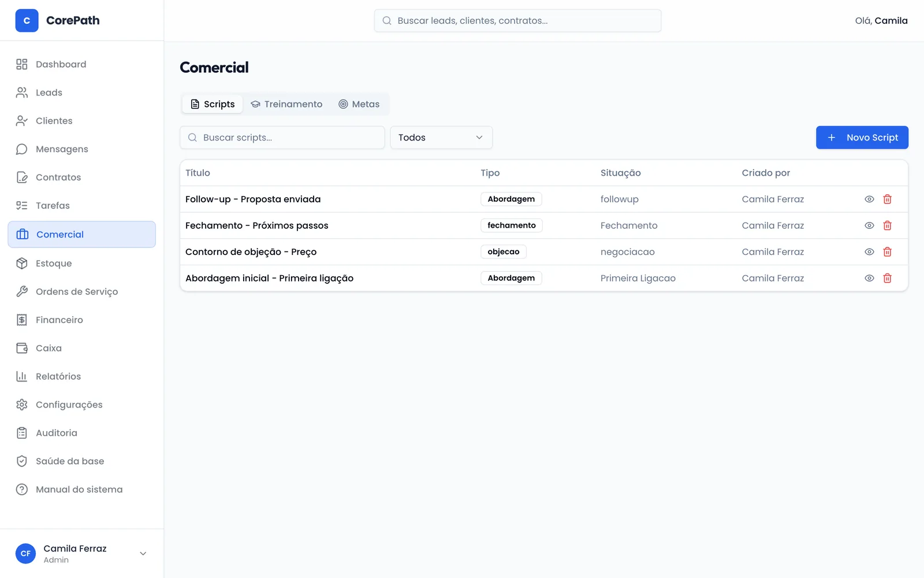Click the CorePath brand name
The width and height of the screenshot is (924, 578).
tap(73, 20)
